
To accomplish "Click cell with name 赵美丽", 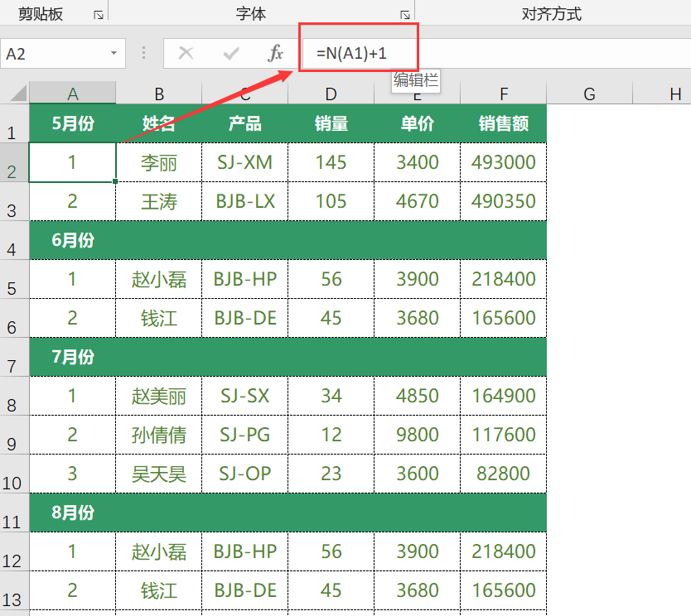I will [158, 396].
